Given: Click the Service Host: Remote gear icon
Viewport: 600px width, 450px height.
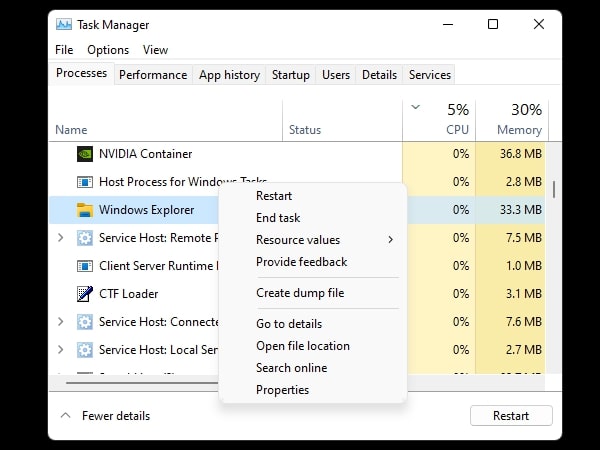Looking at the screenshot, I should coord(85,238).
